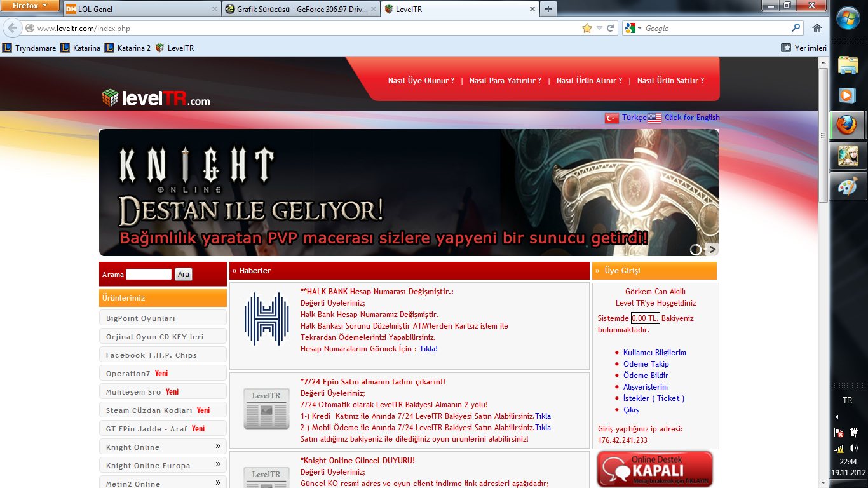Go to browser home page
The height and width of the screenshot is (488, 868).
[817, 29]
